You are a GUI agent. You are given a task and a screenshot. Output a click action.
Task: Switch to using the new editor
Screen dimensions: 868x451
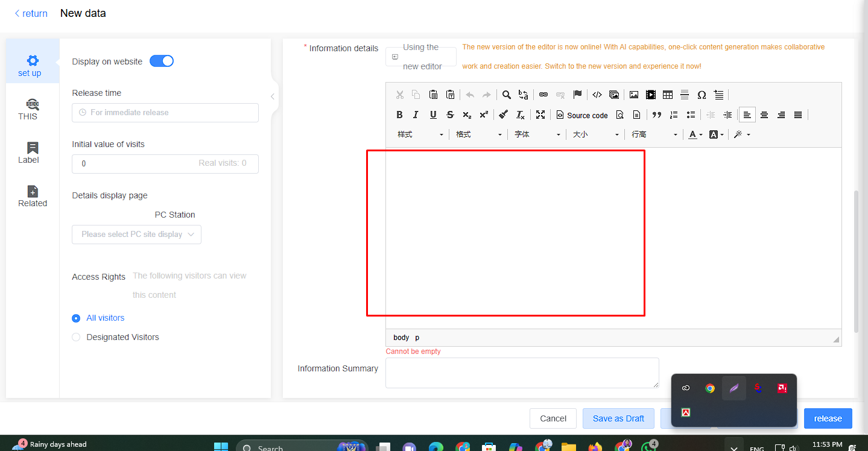point(421,57)
